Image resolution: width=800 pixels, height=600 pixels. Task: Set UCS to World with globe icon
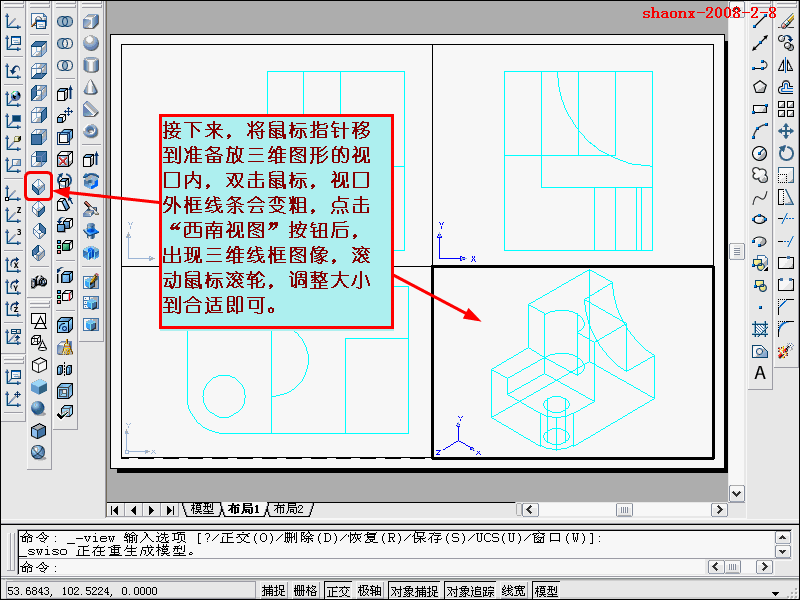coord(13,97)
